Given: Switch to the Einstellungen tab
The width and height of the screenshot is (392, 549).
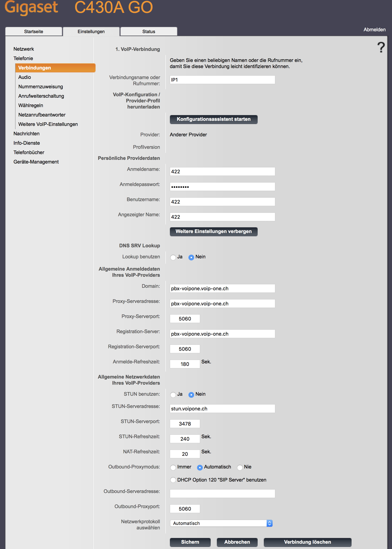Looking at the screenshot, I should 91,31.
